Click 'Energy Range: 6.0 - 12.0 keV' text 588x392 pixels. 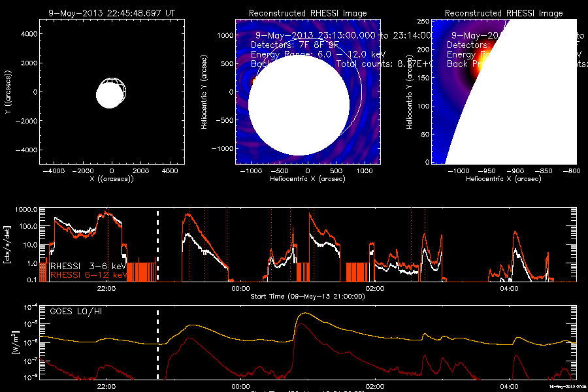[x=318, y=54]
